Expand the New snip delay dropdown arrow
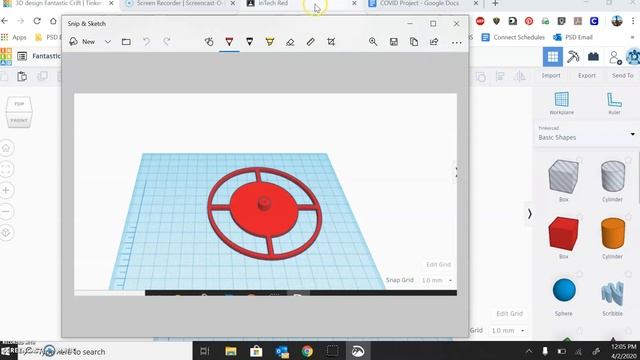The width and height of the screenshot is (640, 360). click(108, 42)
